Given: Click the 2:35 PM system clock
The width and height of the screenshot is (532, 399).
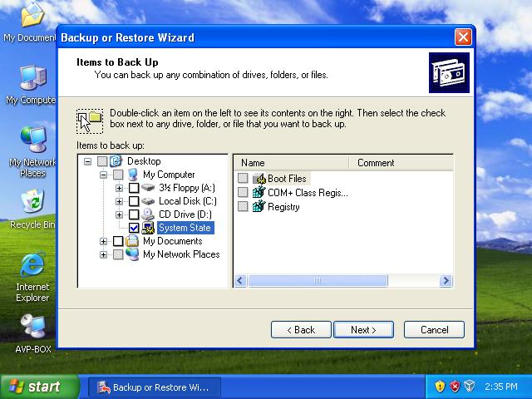Looking at the screenshot, I should pos(501,387).
